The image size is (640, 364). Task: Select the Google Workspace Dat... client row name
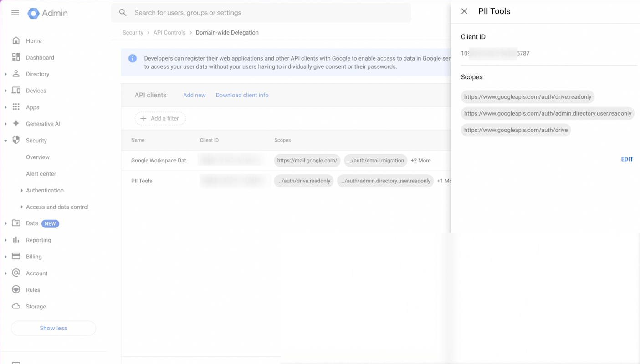[x=160, y=161]
